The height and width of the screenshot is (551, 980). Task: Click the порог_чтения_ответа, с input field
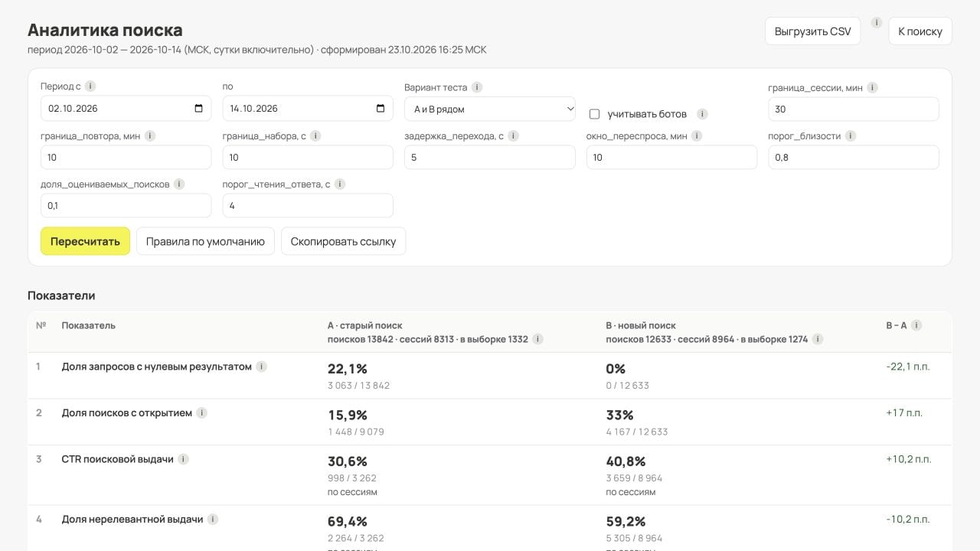point(308,205)
